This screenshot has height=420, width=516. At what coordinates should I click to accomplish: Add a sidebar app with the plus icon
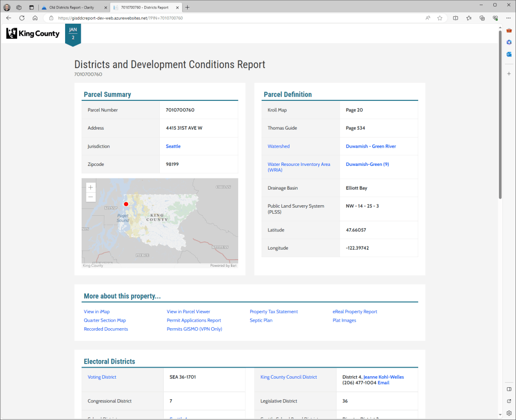(509, 74)
